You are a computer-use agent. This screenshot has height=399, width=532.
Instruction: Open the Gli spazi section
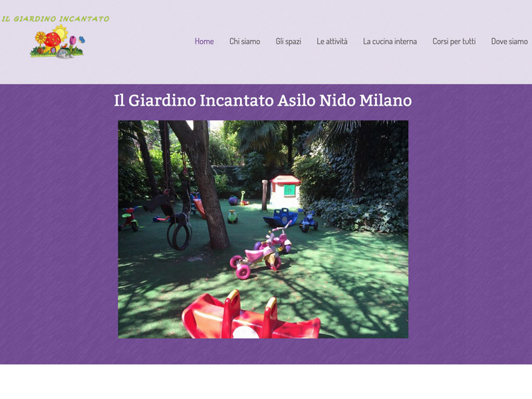pos(289,41)
